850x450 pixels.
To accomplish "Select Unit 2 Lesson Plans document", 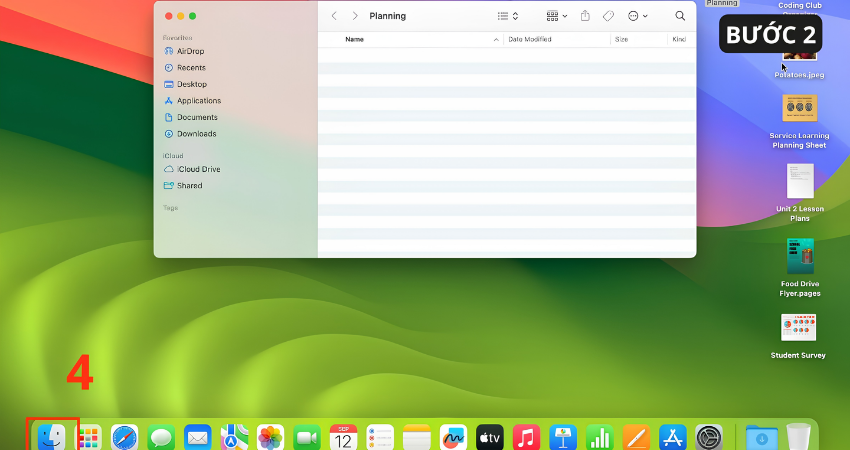I will click(x=800, y=192).
